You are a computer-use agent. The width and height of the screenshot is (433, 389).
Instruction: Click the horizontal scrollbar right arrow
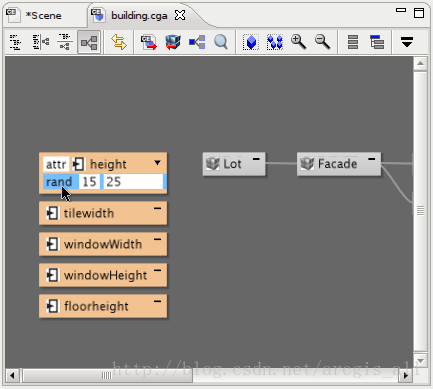406,376
